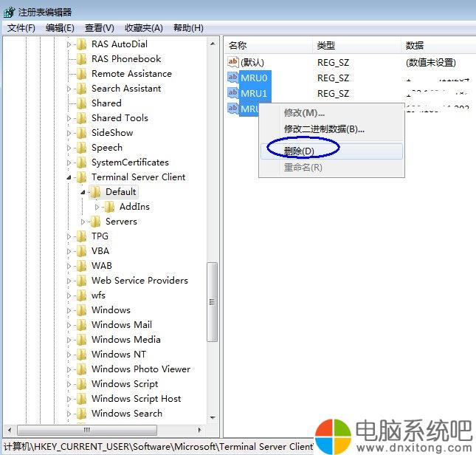
Task: Click the AddIns folder icon
Action: click(x=109, y=207)
